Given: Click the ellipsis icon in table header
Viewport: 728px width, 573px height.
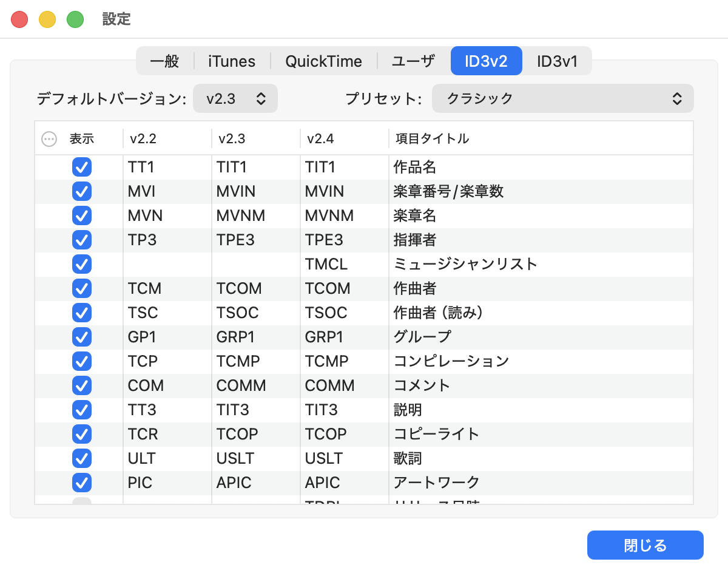Looking at the screenshot, I should pyautogui.click(x=49, y=139).
